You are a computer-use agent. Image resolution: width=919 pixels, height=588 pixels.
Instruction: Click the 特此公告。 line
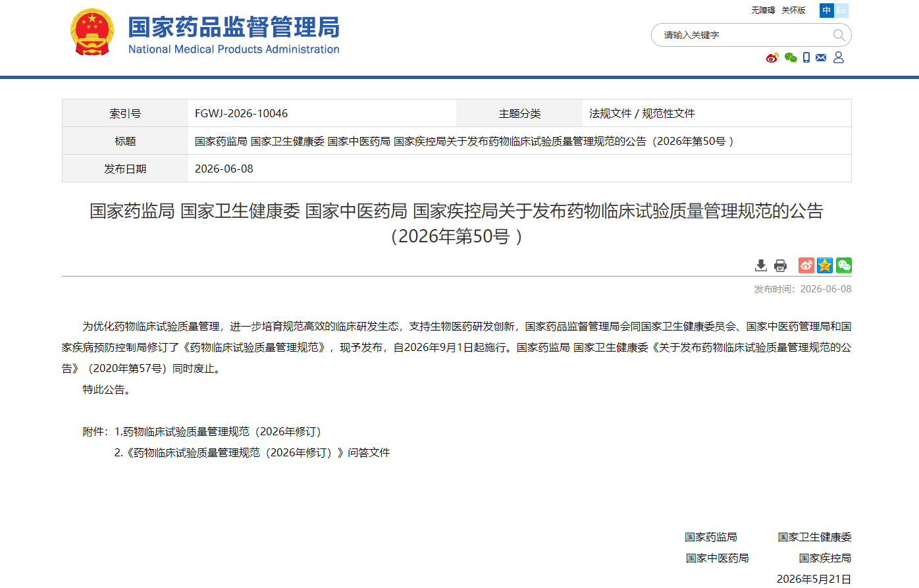109,390
